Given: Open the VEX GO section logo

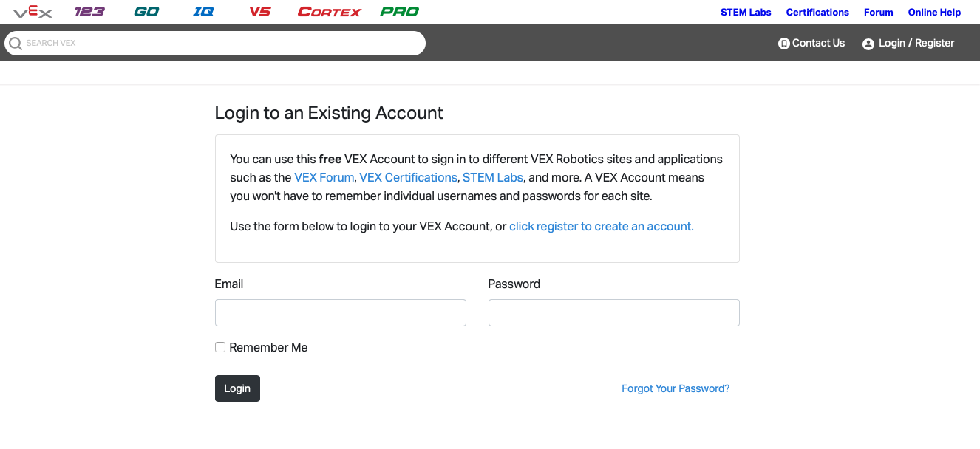Looking at the screenshot, I should pos(146,11).
